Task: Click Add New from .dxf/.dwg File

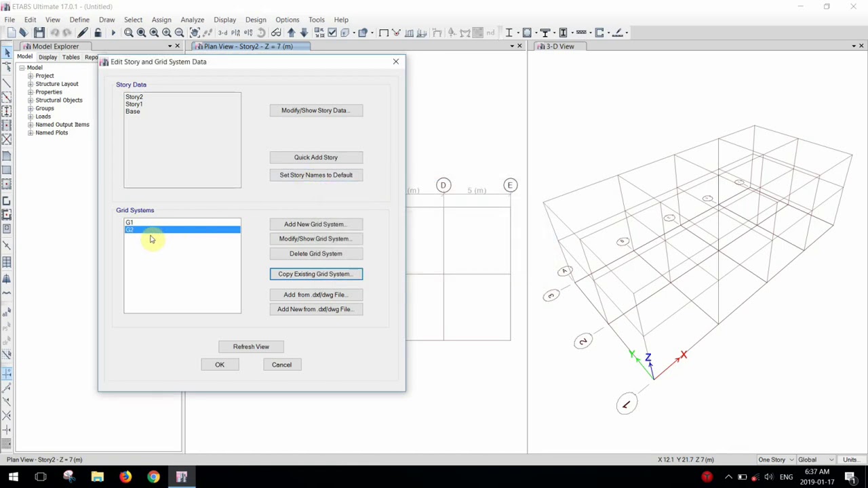Action: (x=316, y=309)
